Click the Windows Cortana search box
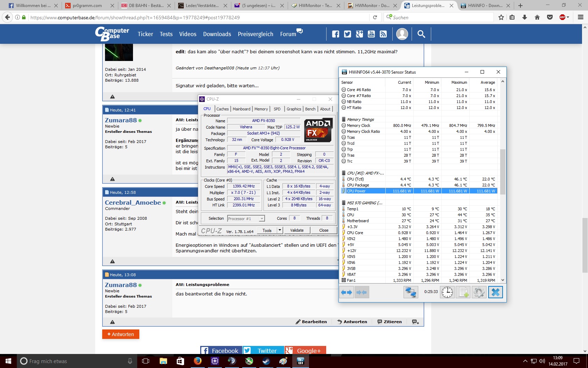Viewport: 588px width, 368px height. pos(77,361)
